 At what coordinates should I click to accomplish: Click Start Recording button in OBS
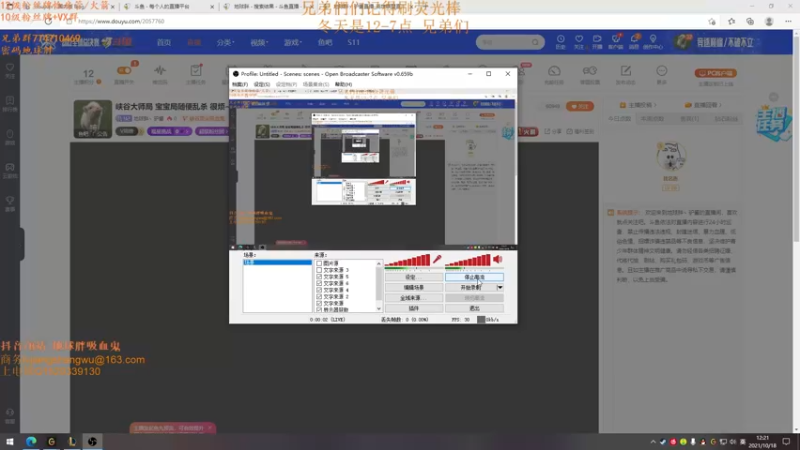470,288
